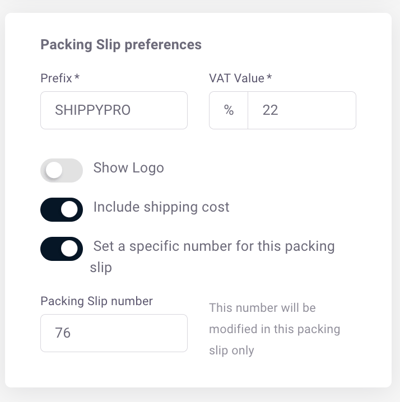Click the required asterisk next to Prefix
Screen dimensions: 400x402
(x=77, y=77)
